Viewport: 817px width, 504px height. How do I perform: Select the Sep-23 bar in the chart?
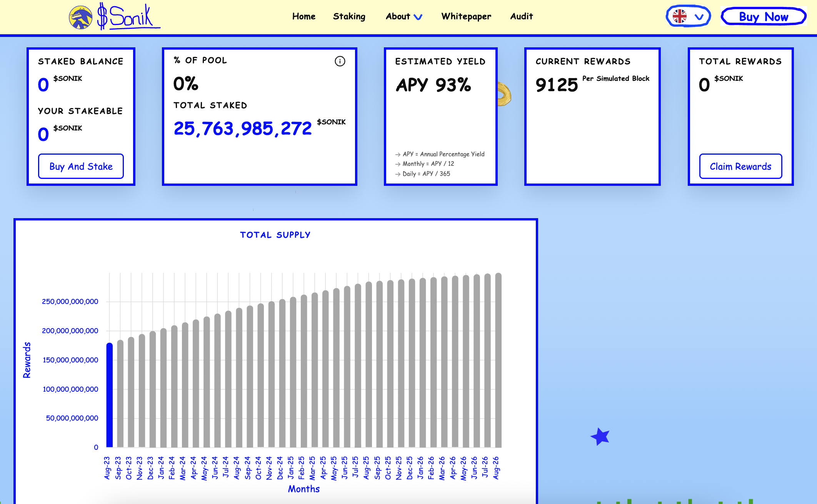pyautogui.click(x=120, y=394)
